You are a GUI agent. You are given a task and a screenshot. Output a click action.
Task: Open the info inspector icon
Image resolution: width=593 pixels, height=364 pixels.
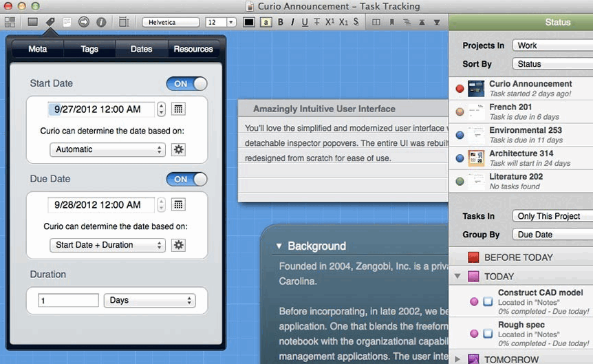pos(101,22)
